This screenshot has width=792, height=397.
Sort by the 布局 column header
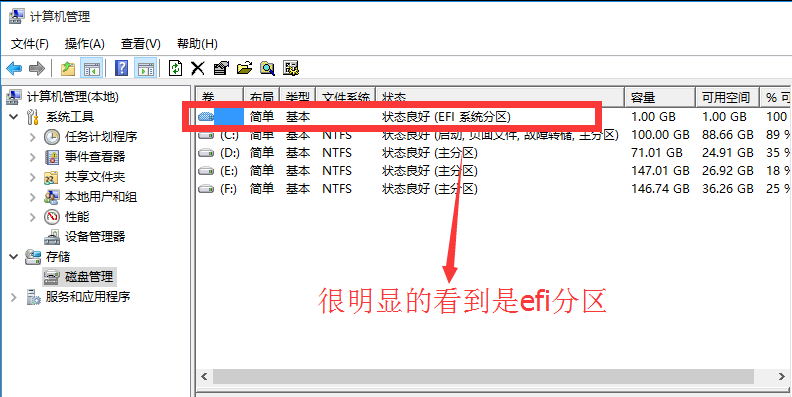(262, 97)
